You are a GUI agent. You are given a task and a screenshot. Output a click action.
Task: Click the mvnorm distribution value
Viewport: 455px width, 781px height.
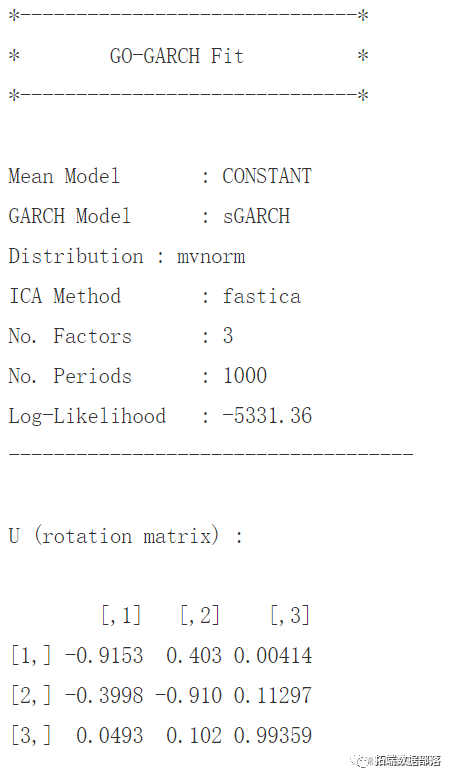point(211,257)
